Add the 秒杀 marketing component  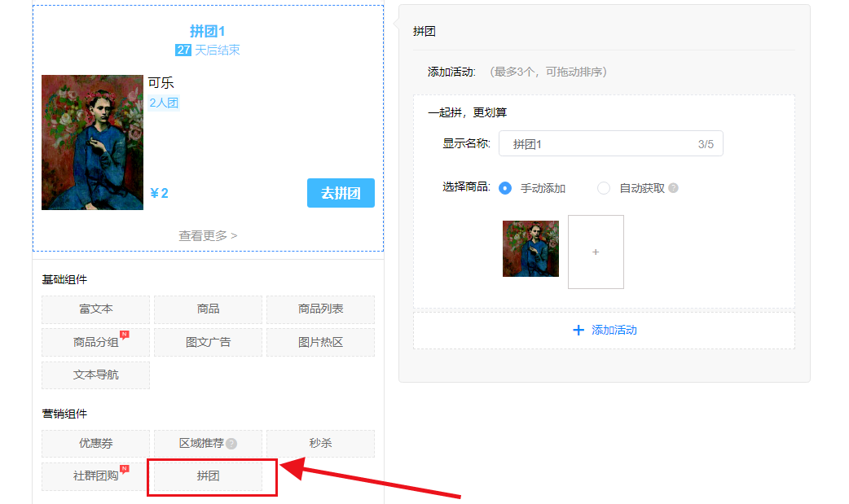pyautogui.click(x=320, y=444)
